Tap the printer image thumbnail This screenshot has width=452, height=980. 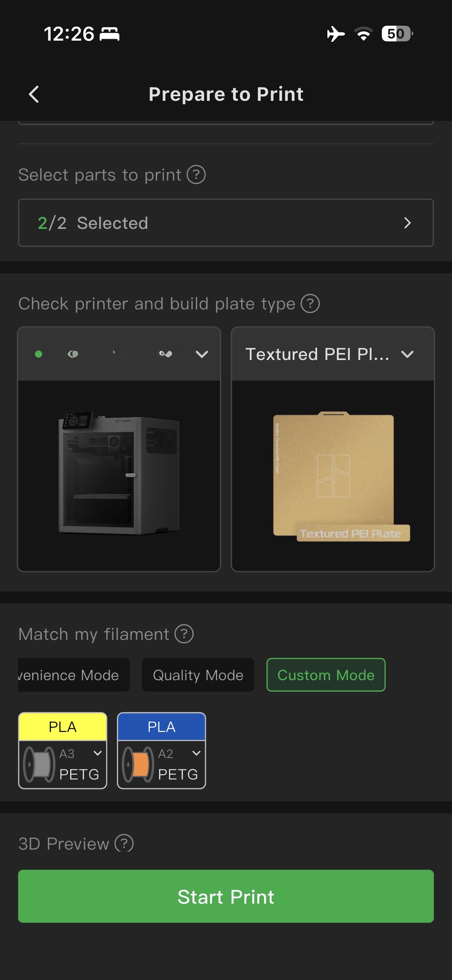coord(119,473)
